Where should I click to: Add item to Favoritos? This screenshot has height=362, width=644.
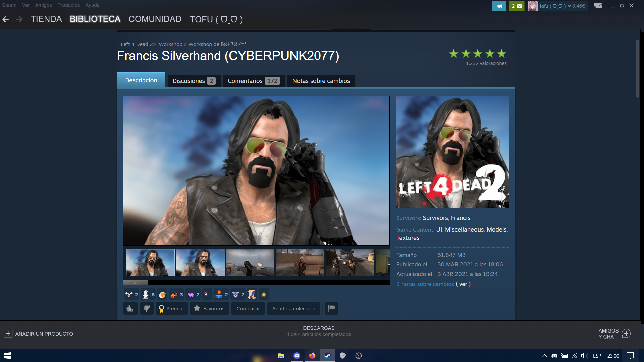[x=209, y=308]
